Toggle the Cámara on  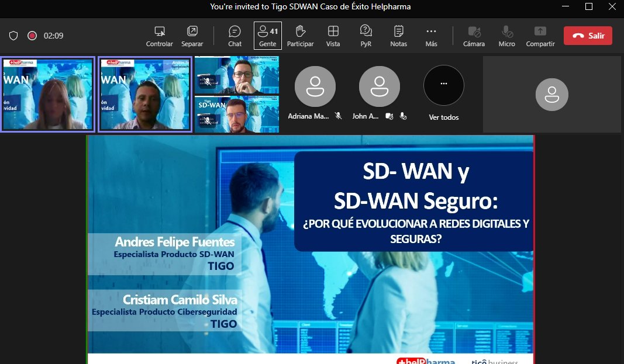(x=474, y=36)
